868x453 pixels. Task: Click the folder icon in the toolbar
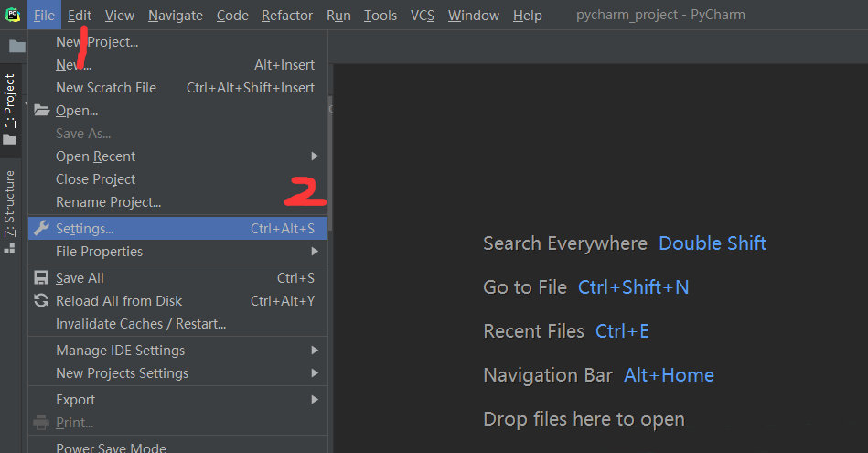point(16,46)
